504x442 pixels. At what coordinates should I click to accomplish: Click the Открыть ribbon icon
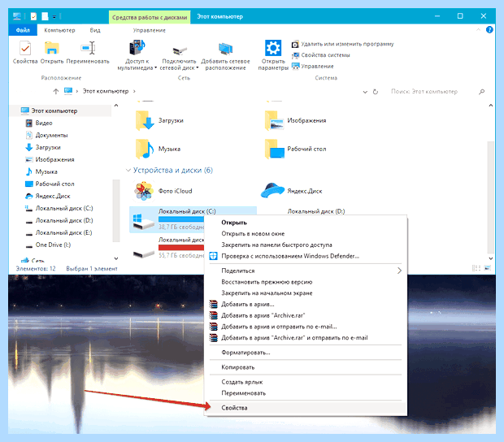tap(52, 48)
